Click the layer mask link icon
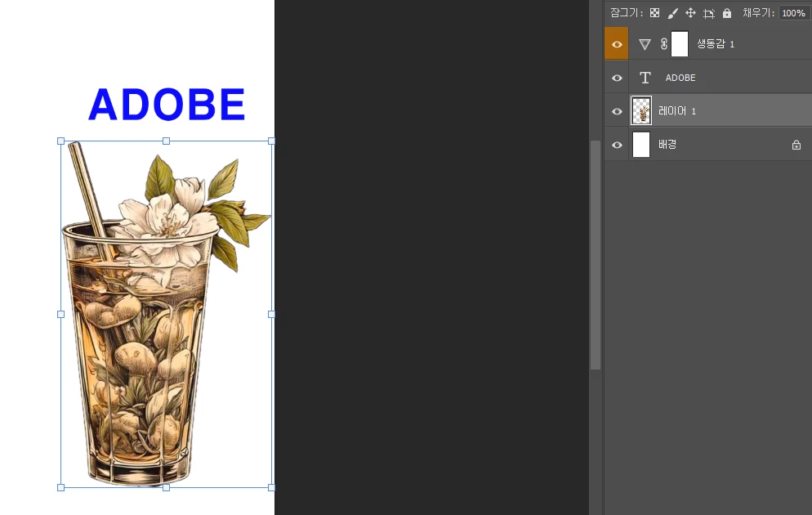Screen dimensions: 812x515 (664, 44)
